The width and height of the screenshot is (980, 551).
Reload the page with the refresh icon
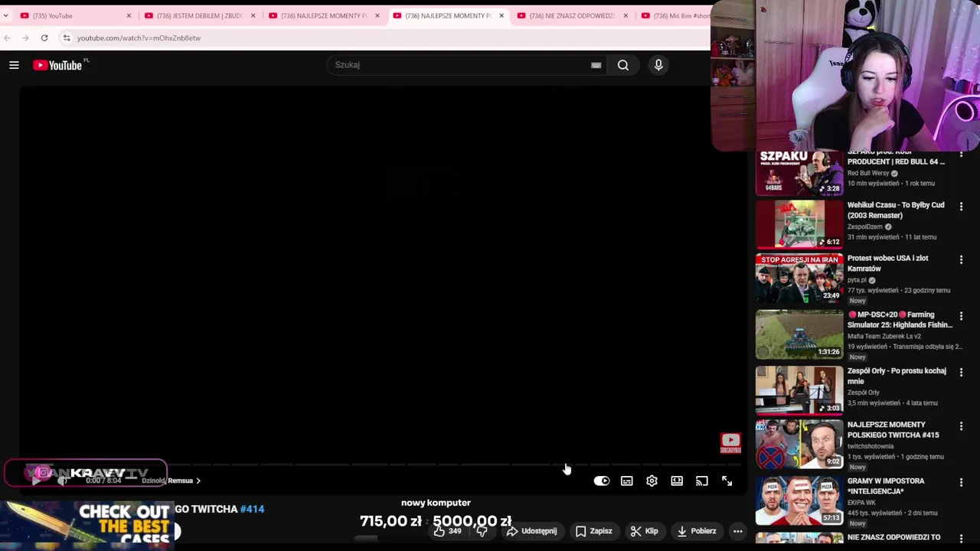coord(44,37)
